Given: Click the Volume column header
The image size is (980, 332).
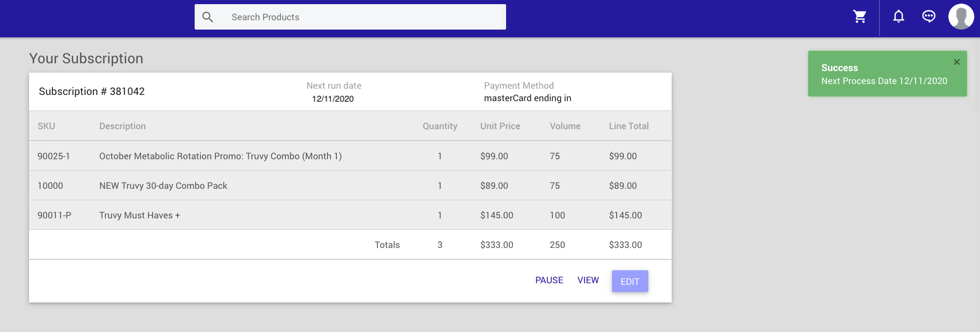Looking at the screenshot, I should pos(565,126).
